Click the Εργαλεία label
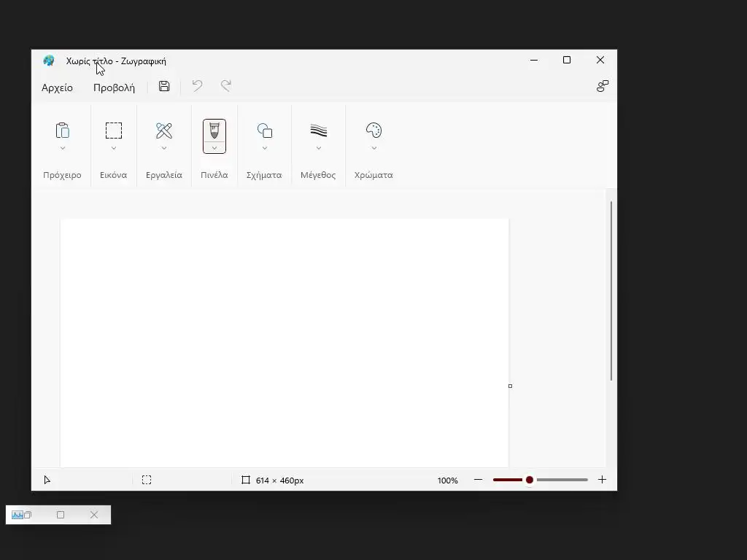This screenshot has height=560, width=747. (164, 175)
